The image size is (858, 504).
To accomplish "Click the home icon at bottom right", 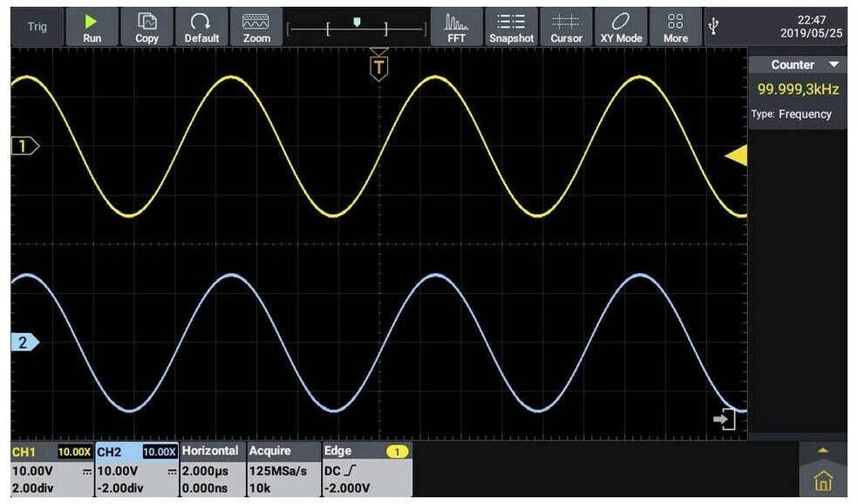I will click(822, 480).
